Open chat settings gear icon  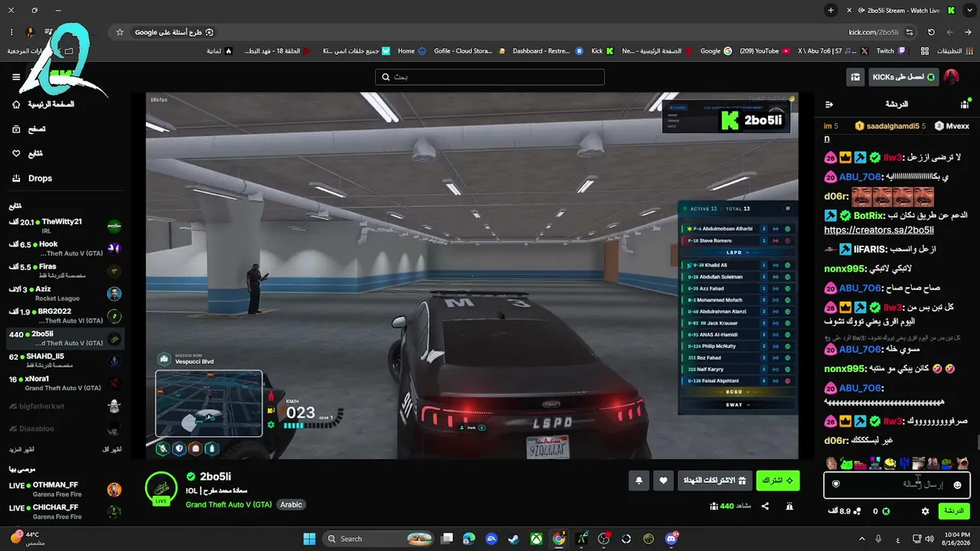[x=925, y=511]
